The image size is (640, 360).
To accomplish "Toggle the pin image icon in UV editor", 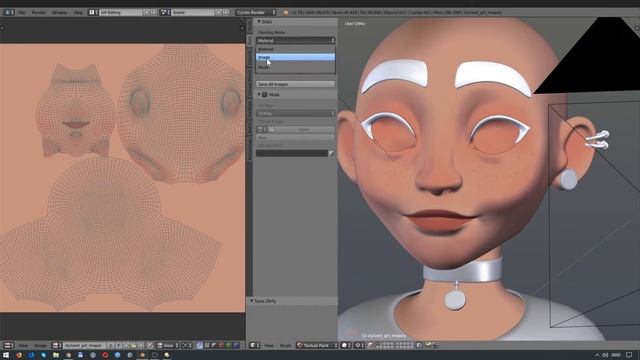I will [150, 345].
